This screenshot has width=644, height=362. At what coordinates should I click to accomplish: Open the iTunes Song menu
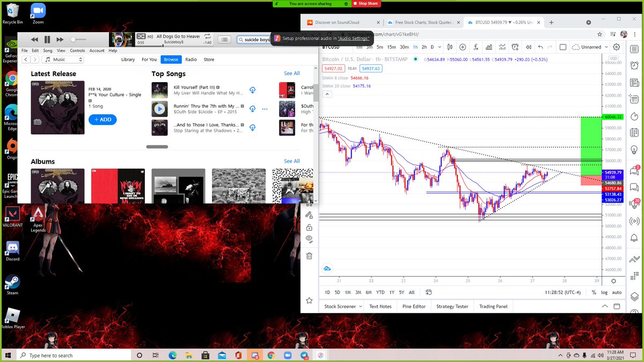click(48, 50)
